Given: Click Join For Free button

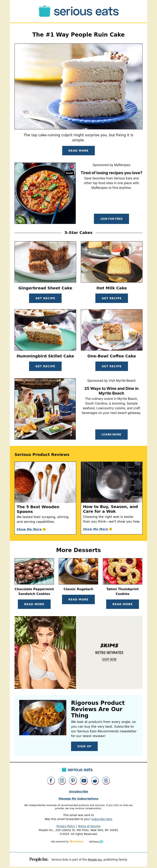Looking at the screenshot, I should point(111,219).
